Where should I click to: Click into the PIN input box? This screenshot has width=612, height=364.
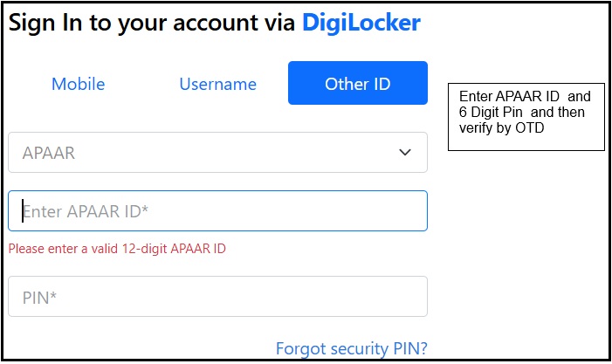pos(217,297)
